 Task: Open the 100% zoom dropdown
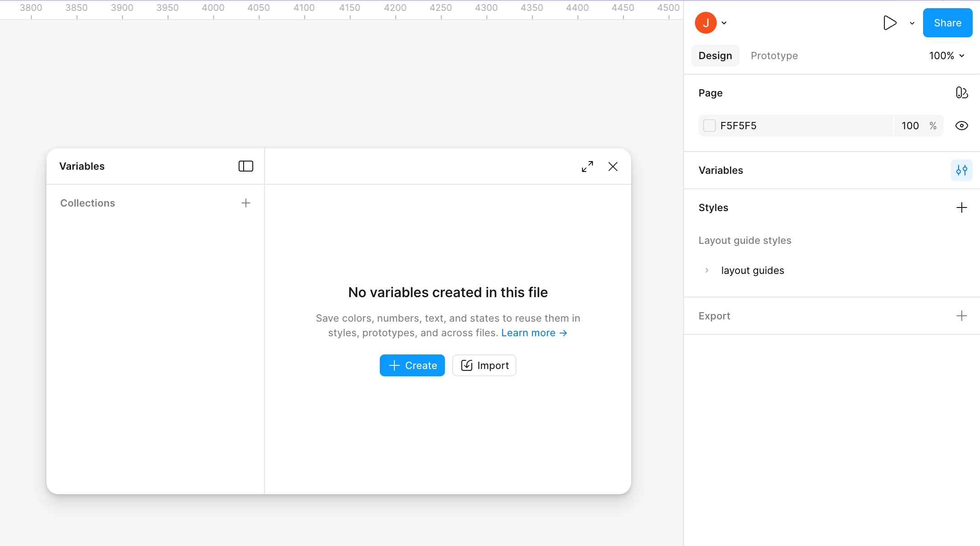click(x=947, y=56)
